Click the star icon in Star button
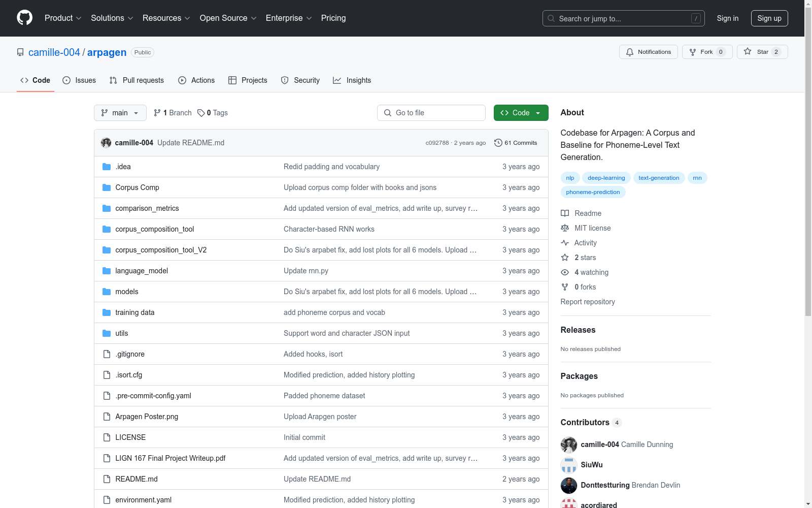Viewport: 812px width, 508px height. tap(748, 51)
